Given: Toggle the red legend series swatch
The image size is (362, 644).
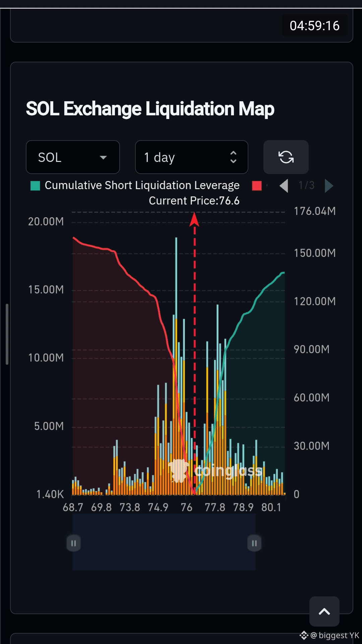Looking at the screenshot, I should pos(257,186).
